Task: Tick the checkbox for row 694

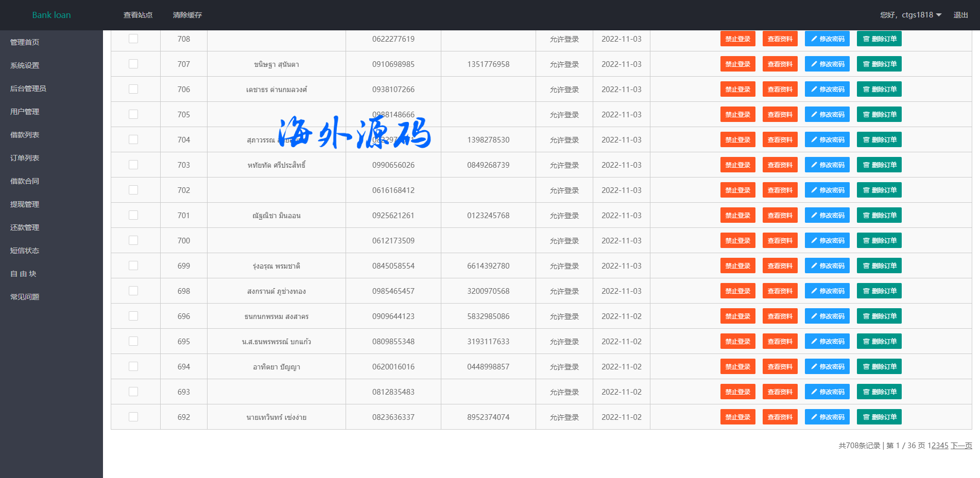Action: [x=133, y=366]
